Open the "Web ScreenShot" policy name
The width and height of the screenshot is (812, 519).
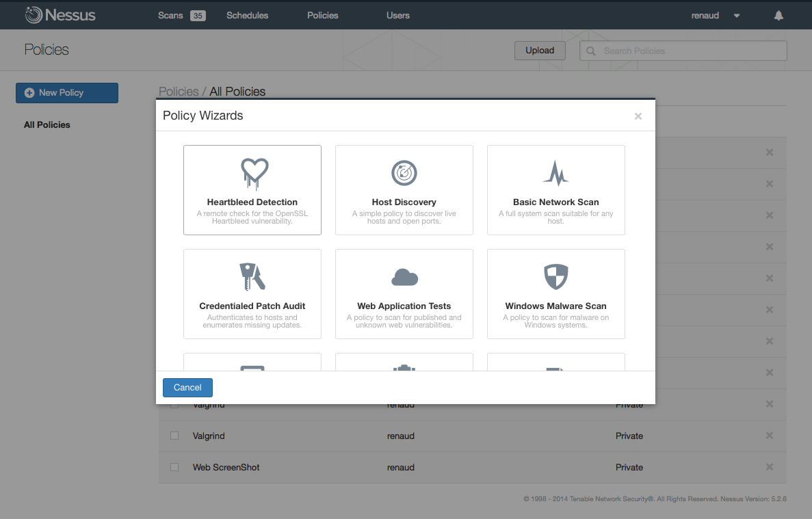coord(226,467)
